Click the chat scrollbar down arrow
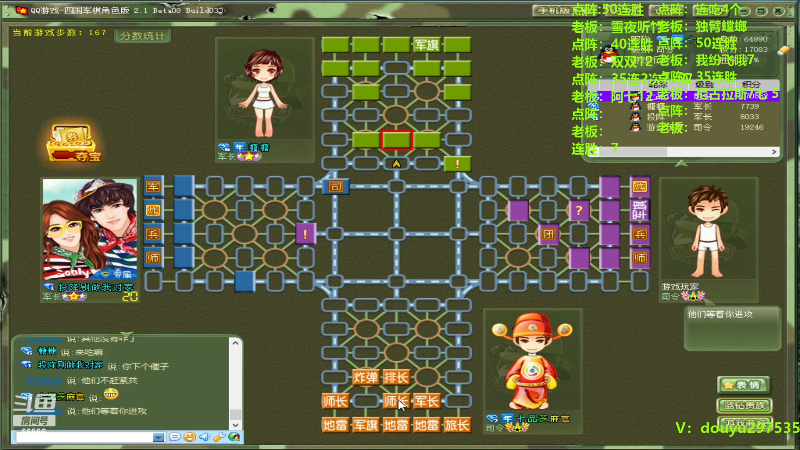Viewport: 800px width, 450px height. [x=235, y=424]
